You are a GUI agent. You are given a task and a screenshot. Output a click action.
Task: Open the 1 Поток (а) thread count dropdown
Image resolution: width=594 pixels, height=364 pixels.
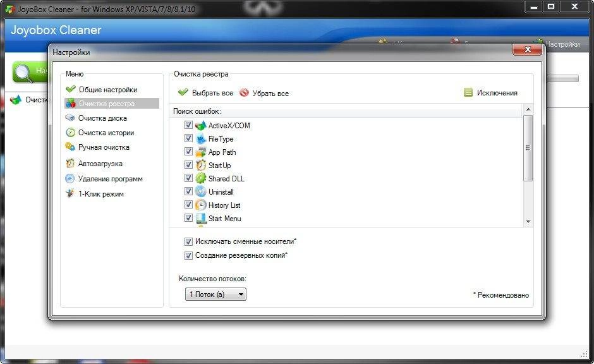tap(215, 294)
